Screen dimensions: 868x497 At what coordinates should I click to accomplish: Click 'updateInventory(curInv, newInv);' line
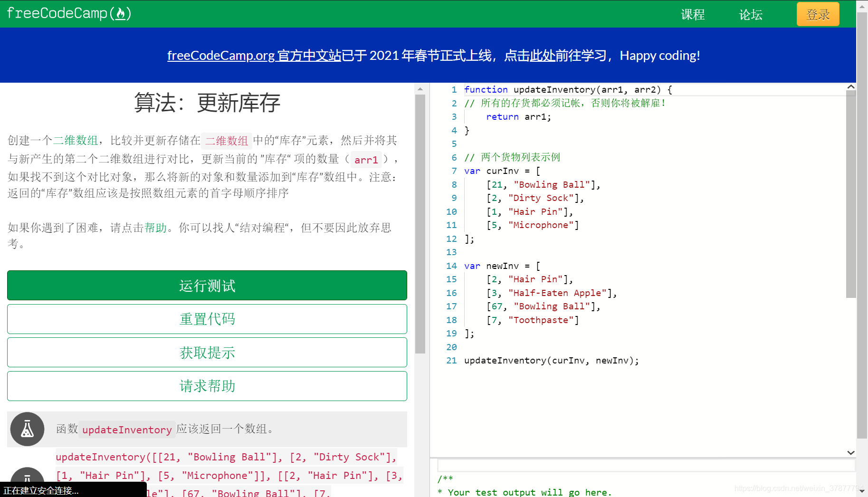552,361
